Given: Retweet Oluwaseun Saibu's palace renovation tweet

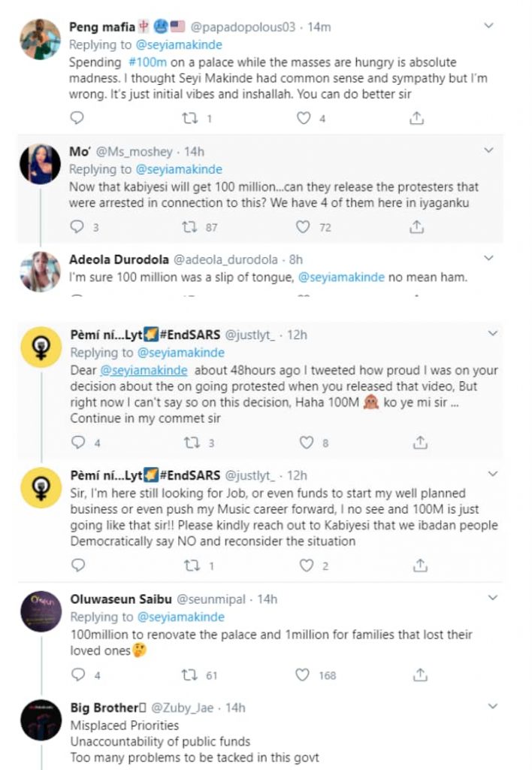Looking at the screenshot, I should (x=189, y=675).
